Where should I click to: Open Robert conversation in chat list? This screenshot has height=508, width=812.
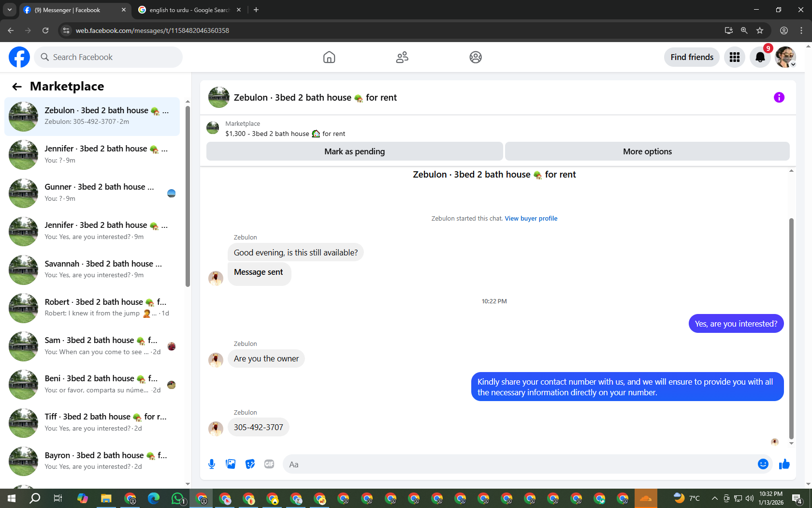click(92, 308)
